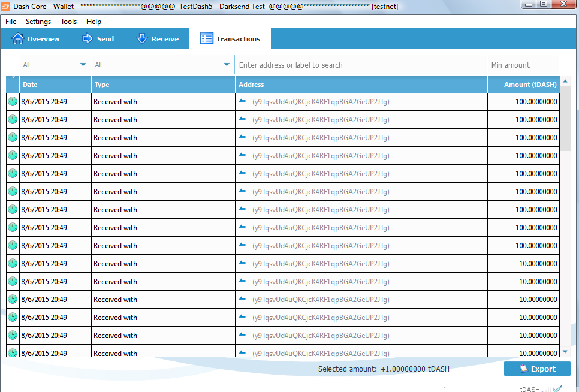This screenshot has width=579, height=392.
Task: Sort by the Amount (tDASH) column header
Action: click(x=524, y=85)
